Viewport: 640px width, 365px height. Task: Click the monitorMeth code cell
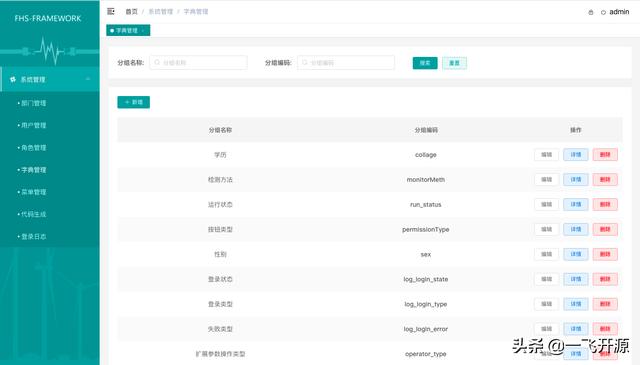pos(426,180)
